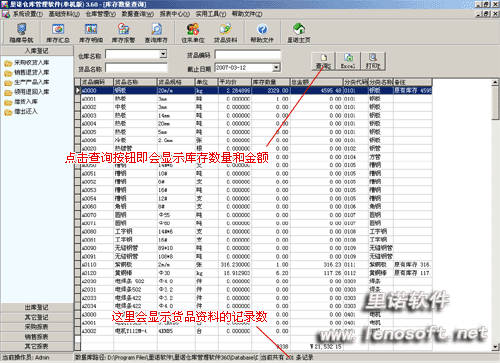The width and height of the screenshot is (500, 363).
Task: Click the table's vertical scrollbar down arrow
Action: click(x=495, y=347)
